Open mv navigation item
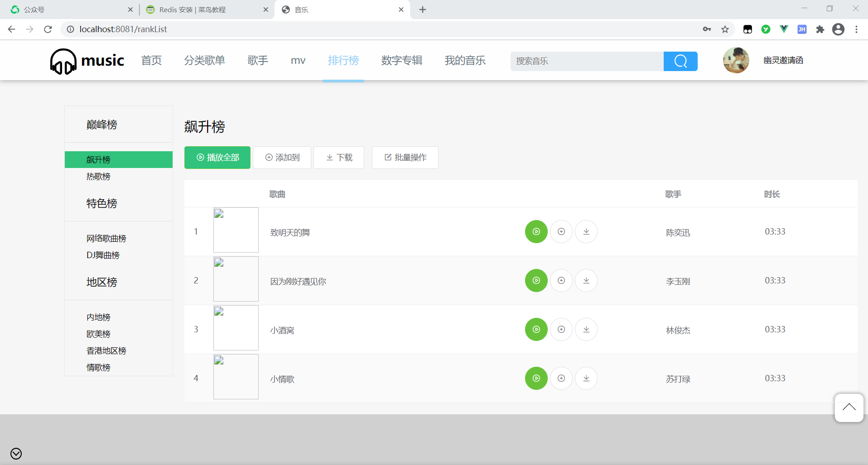Screen dimensions: 868x465 point(298,60)
